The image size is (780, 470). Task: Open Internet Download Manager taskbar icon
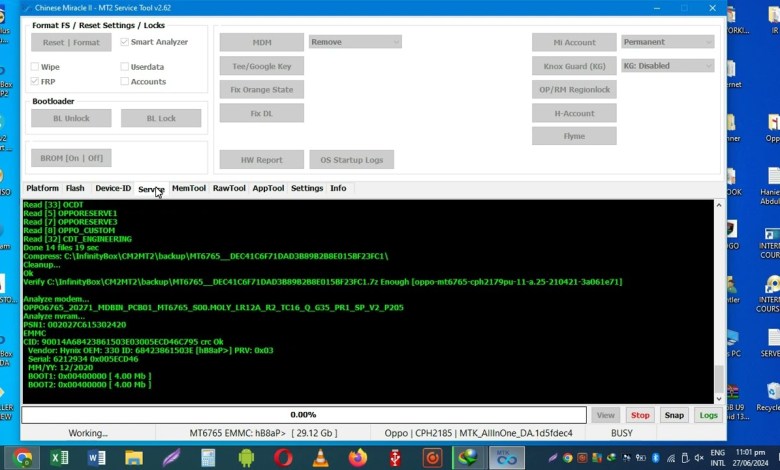coord(468,458)
